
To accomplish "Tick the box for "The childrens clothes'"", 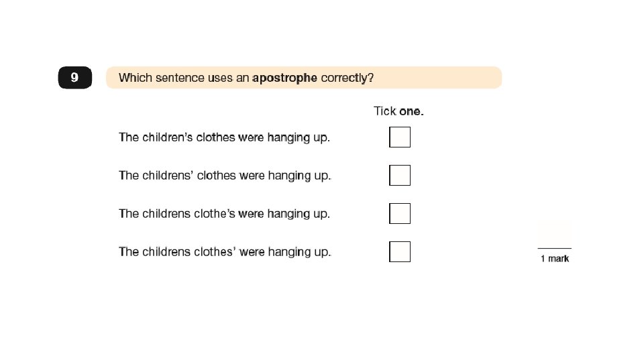I will (400, 252).
